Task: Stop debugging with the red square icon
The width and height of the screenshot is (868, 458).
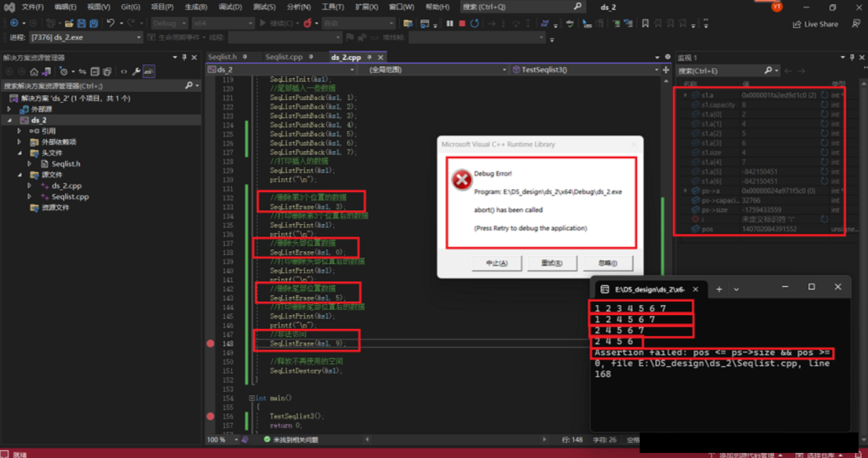Action: pos(462,23)
